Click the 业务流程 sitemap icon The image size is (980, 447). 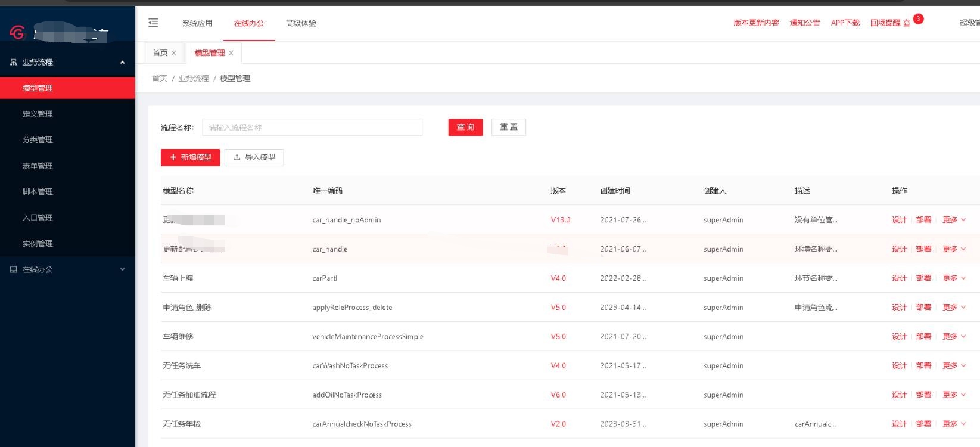[14, 62]
